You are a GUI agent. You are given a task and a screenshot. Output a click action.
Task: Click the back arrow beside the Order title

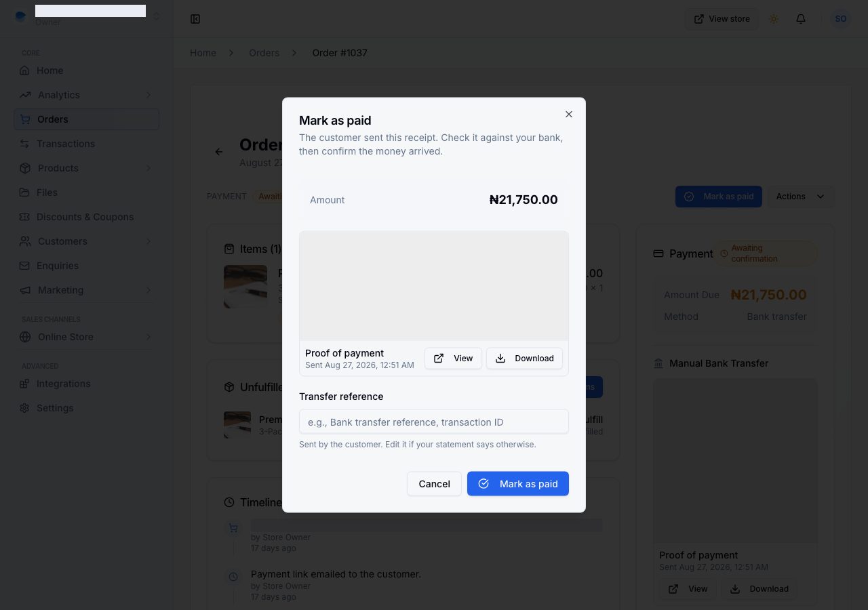pos(219,152)
